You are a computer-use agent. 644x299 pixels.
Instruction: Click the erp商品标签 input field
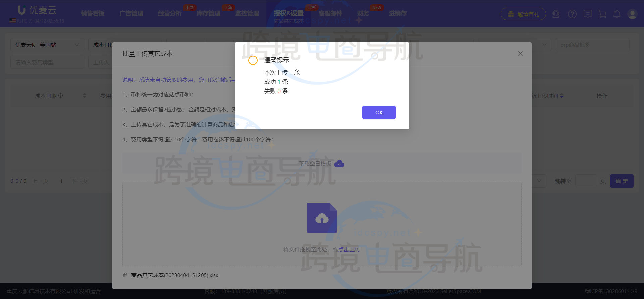[x=592, y=45]
